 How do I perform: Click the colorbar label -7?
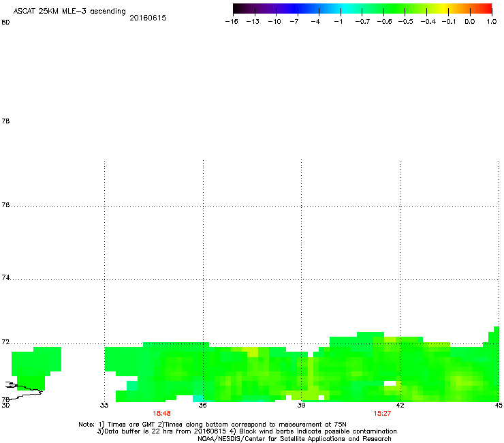[294, 22]
